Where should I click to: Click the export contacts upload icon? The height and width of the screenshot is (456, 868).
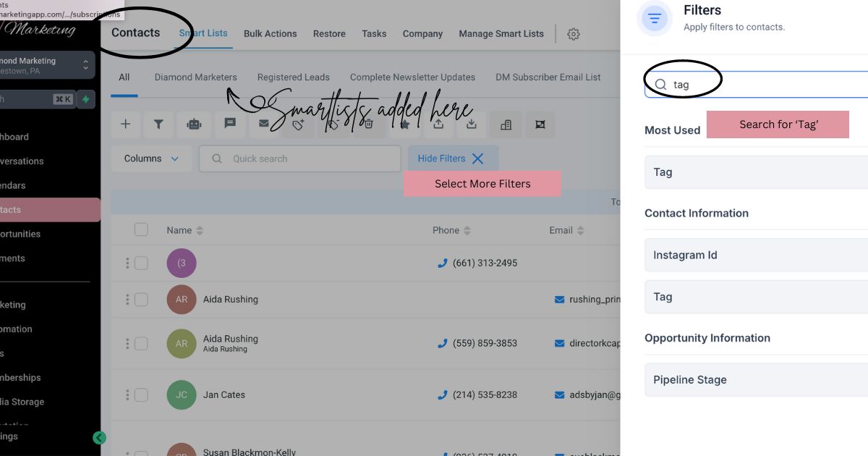point(438,124)
